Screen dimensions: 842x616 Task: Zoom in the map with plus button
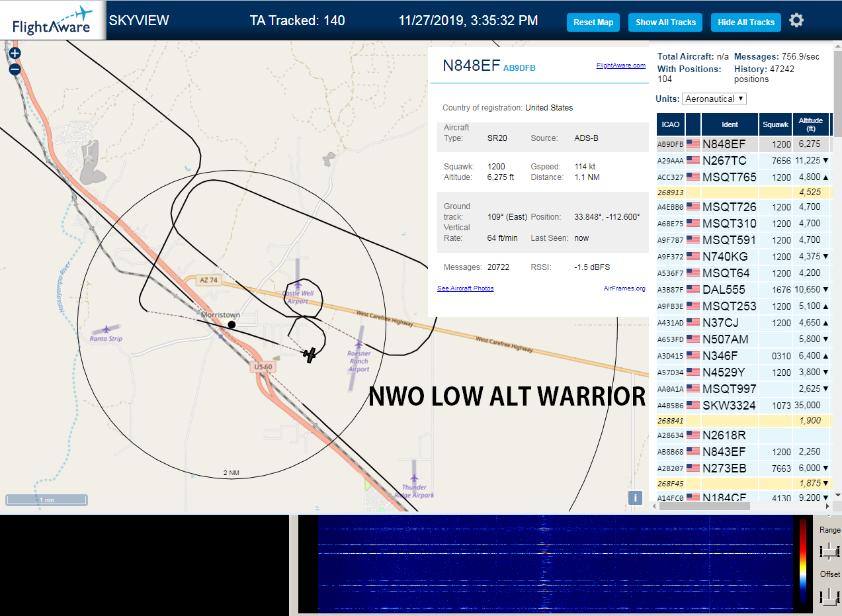tap(15, 53)
